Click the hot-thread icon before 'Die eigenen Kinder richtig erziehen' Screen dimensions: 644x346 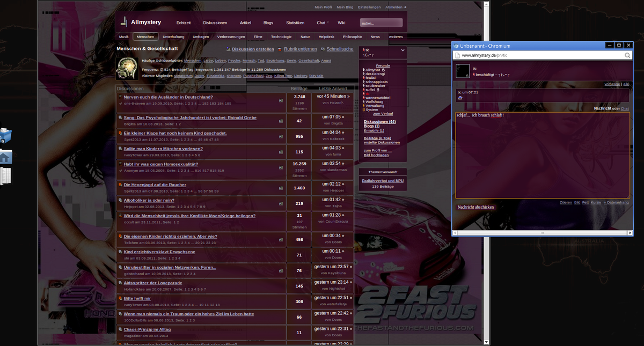pyautogui.click(x=120, y=236)
